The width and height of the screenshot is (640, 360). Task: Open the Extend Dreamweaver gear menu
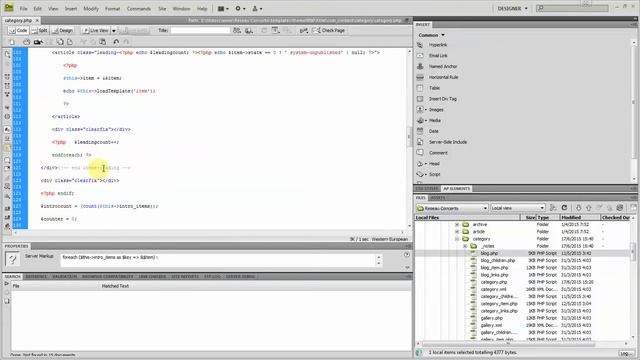[x=240, y=9]
